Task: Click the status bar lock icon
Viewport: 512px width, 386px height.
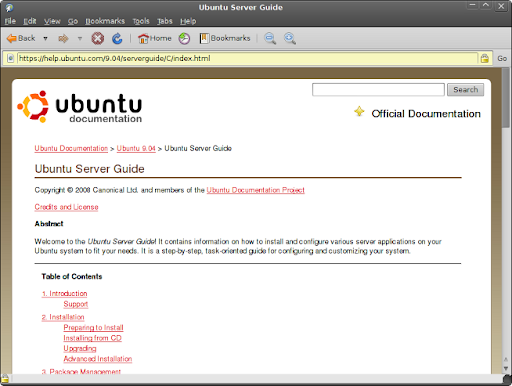Action: tap(5, 378)
